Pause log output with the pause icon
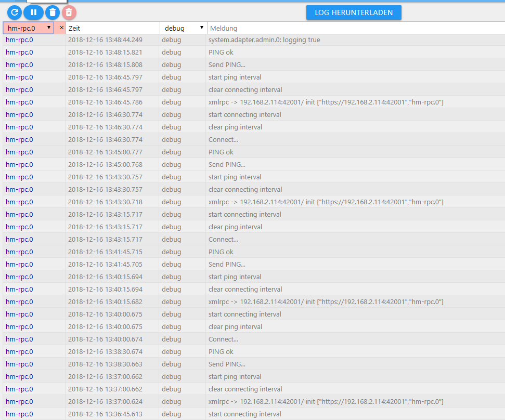 point(33,12)
